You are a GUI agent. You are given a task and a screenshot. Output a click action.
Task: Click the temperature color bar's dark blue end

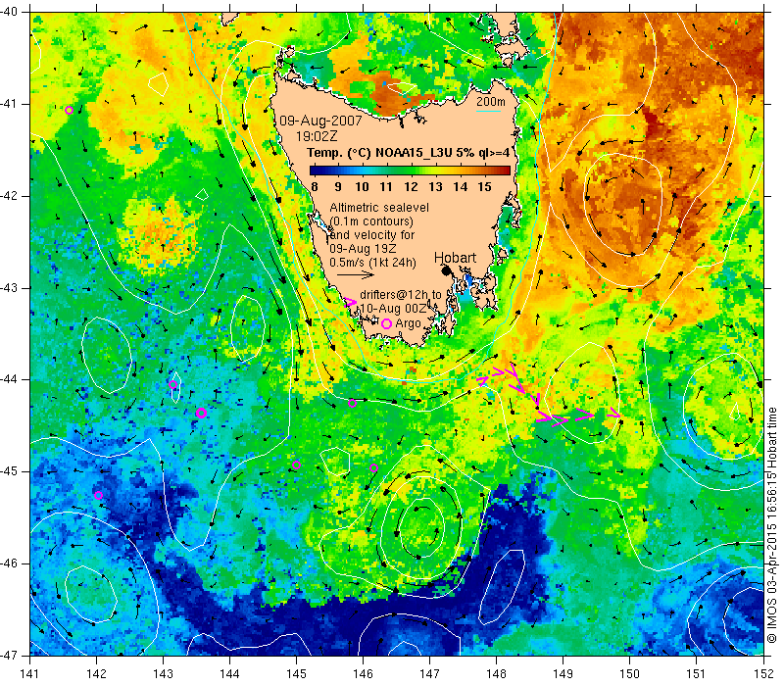pyautogui.click(x=313, y=171)
